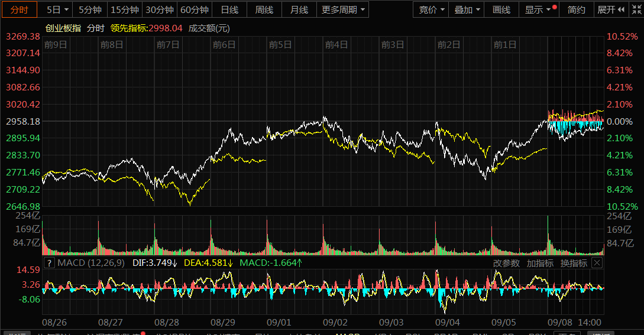Click 加指标 to add an indicator
Viewport: 644px width, 335px height.
pyautogui.click(x=540, y=263)
